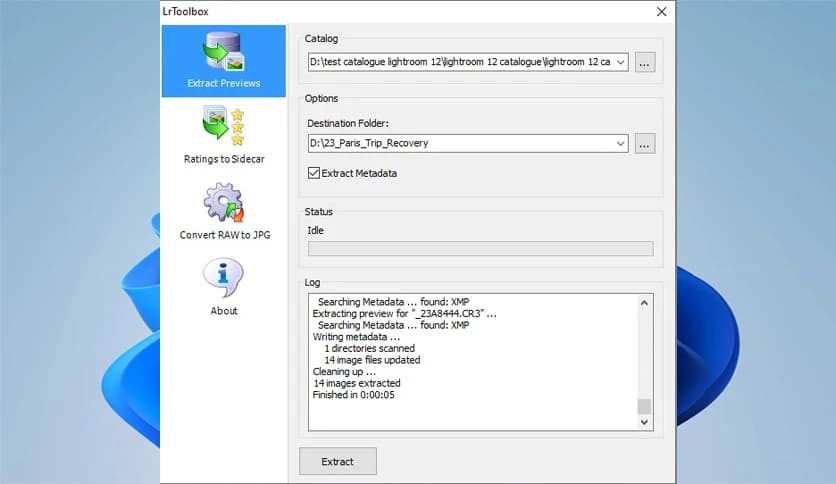Toggle the Extract Metadata checkbox

click(x=315, y=173)
